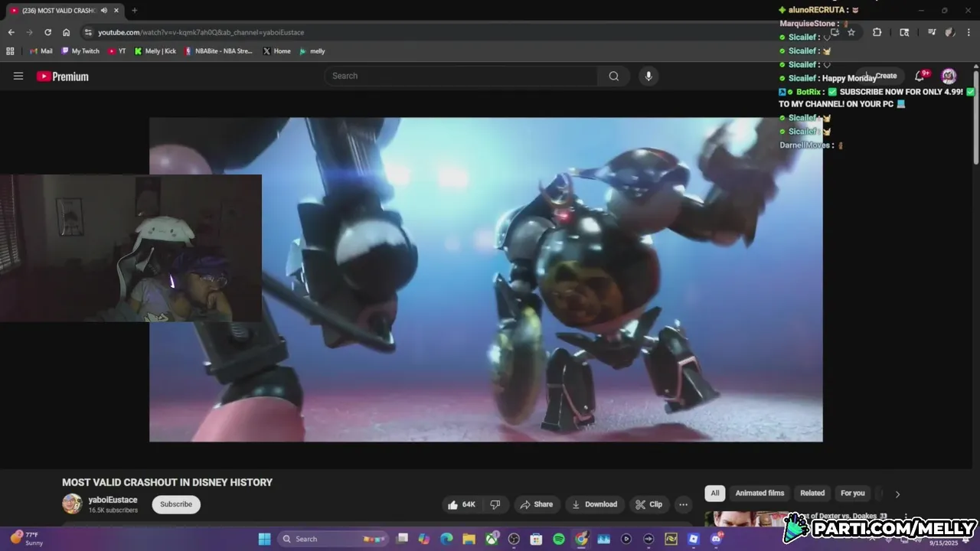Open the Xbox app from the taskbar
980x551 pixels.
pos(492,539)
